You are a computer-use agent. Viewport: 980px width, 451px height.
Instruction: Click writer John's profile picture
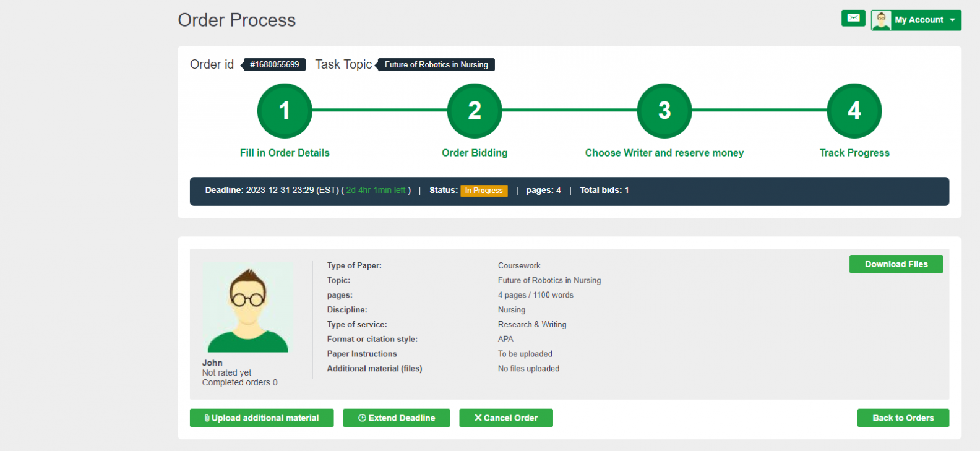(x=248, y=308)
